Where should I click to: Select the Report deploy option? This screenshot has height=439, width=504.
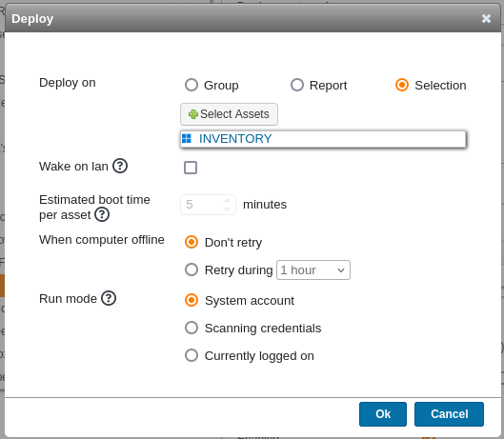point(297,85)
